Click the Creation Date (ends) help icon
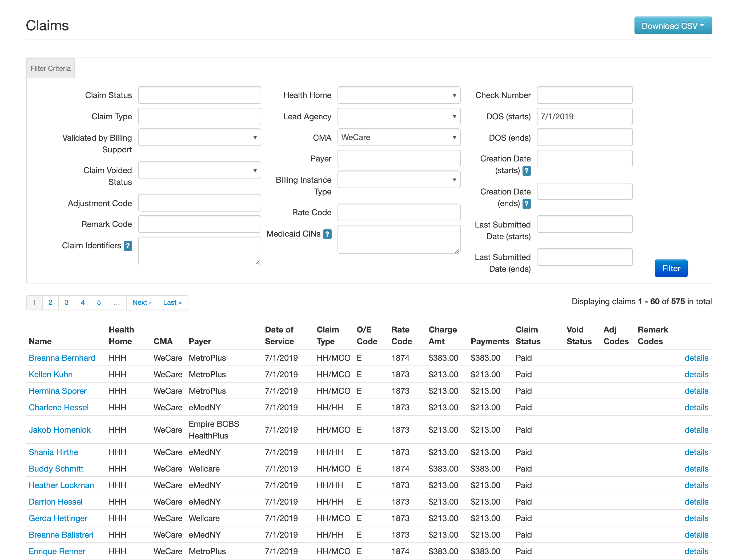This screenshot has height=560, width=739. tap(527, 204)
